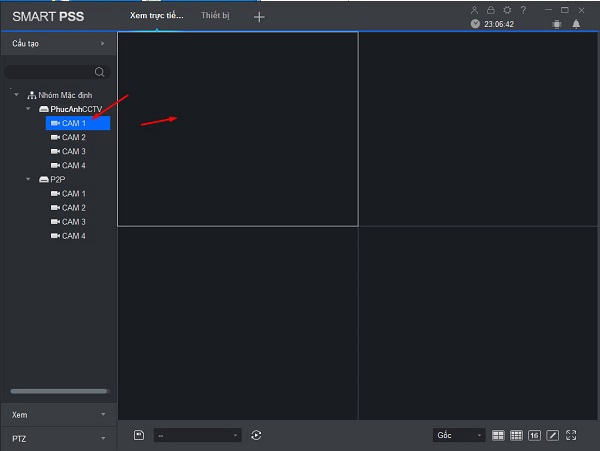This screenshot has width=600, height=451.
Task: Open help with the question mark icon
Action: pyautogui.click(x=523, y=9)
